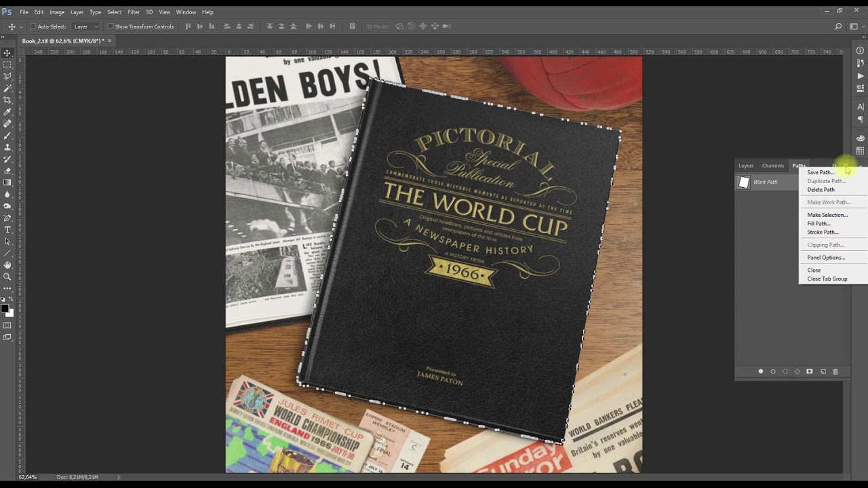The image size is (868, 488).
Task: Open the Layer menu
Action: tap(77, 12)
